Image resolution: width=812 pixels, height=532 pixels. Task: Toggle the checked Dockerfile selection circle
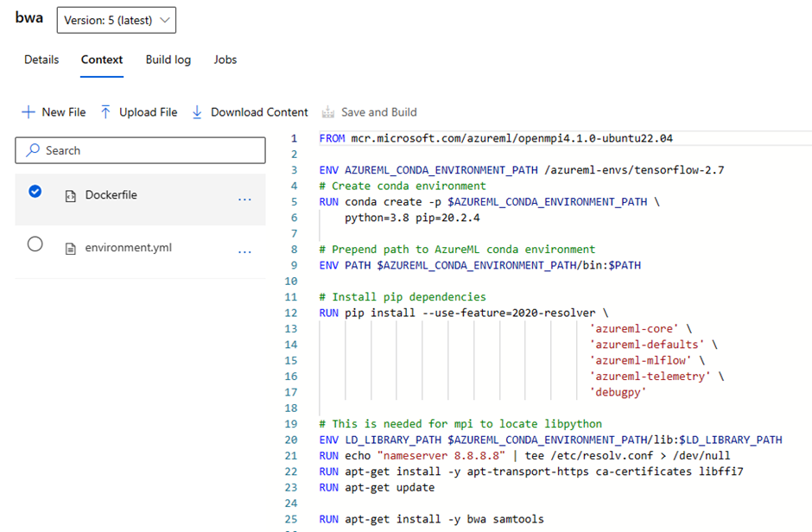tap(35, 192)
